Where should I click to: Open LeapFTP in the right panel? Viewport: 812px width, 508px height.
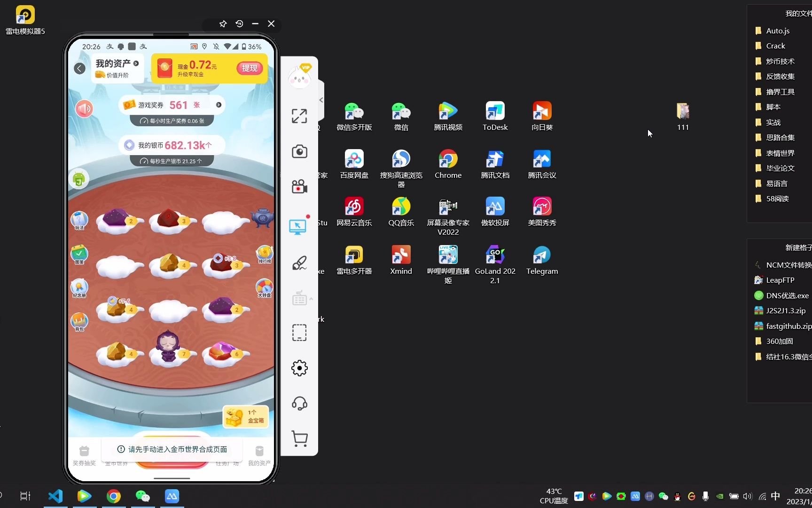pyautogui.click(x=774, y=280)
